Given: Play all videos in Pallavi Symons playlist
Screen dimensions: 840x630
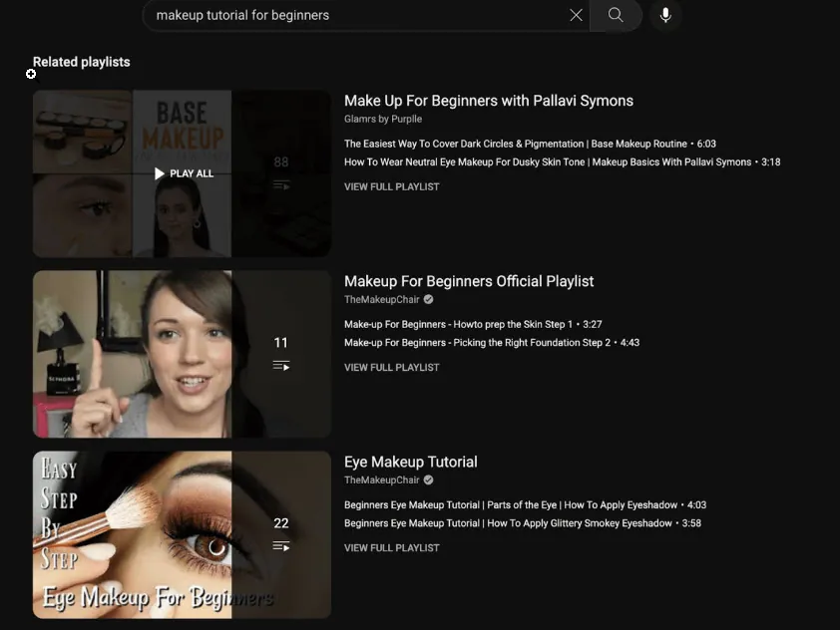Looking at the screenshot, I should 184,173.
